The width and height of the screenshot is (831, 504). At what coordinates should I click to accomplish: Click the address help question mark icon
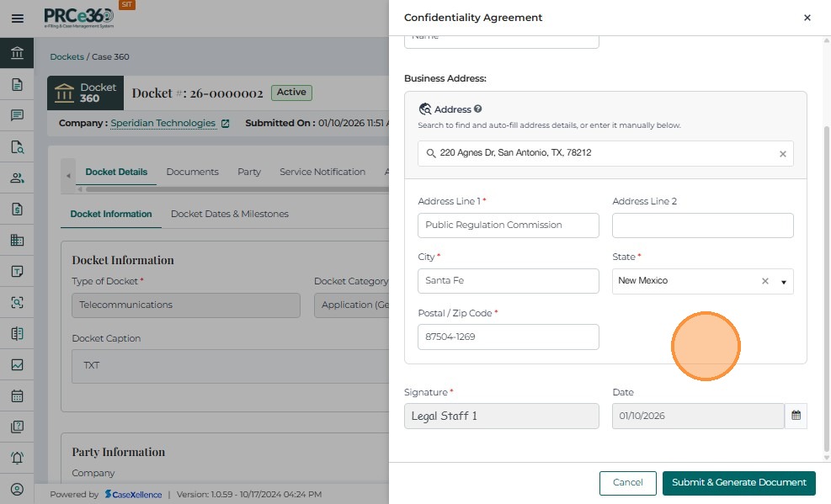[x=477, y=109]
